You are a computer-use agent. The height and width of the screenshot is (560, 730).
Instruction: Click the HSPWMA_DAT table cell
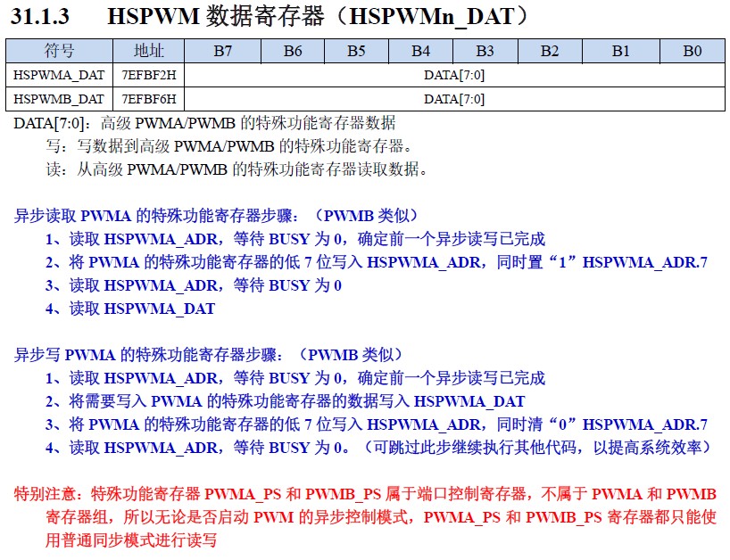(x=59, y=75)
